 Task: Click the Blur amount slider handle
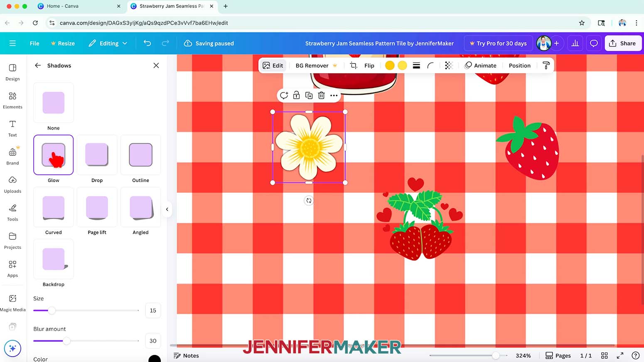pos(66,341)
